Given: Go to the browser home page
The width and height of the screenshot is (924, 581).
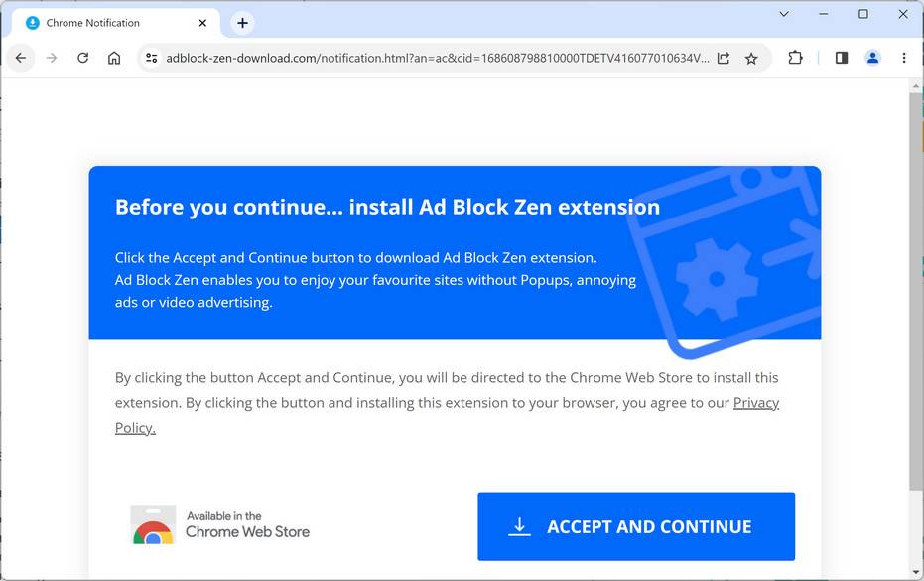Looking at the screenshot, I should (x=114, y=58).
